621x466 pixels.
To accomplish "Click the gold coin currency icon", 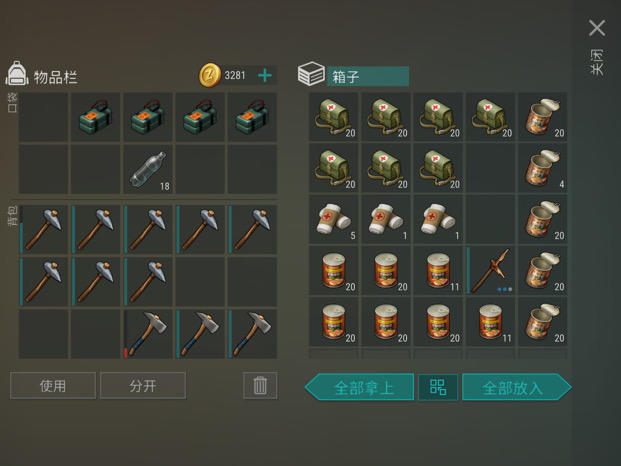I will tap(210, 75).
